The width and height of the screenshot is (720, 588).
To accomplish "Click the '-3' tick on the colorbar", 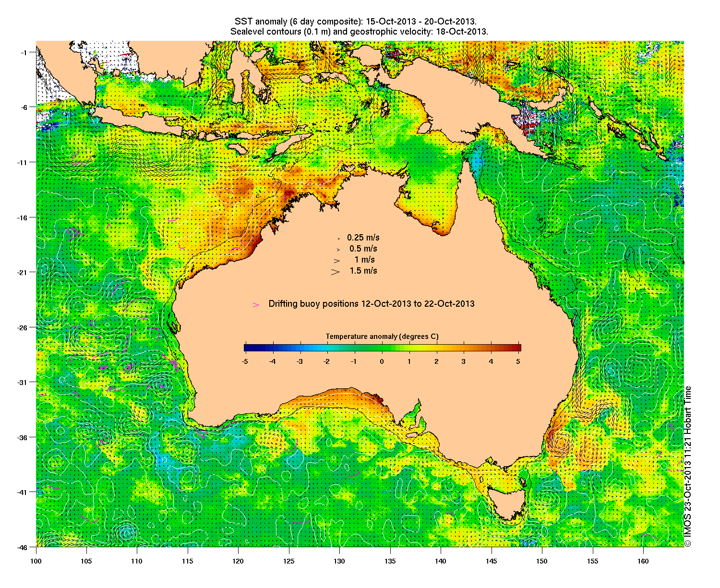I will click(x=300, y=361).
